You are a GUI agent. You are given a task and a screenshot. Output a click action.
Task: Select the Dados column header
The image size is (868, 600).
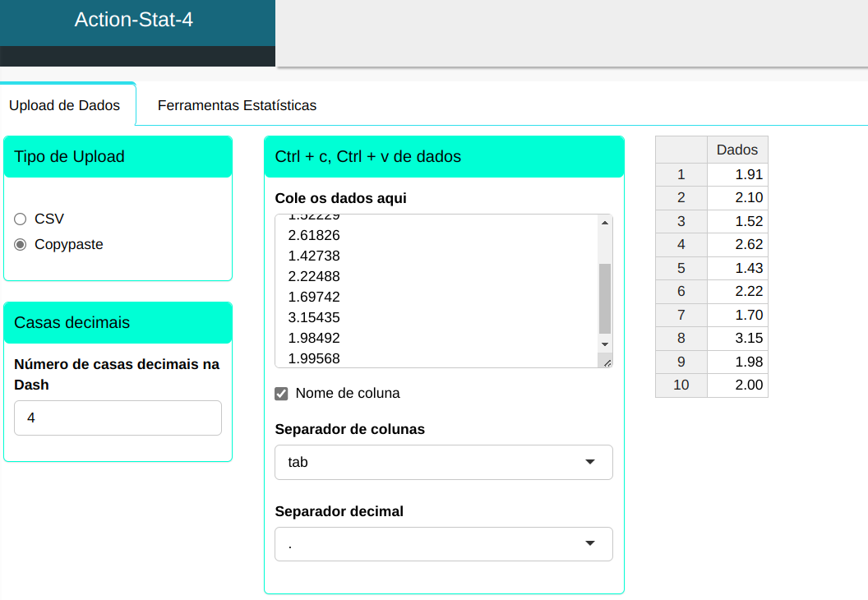(737, 150)
